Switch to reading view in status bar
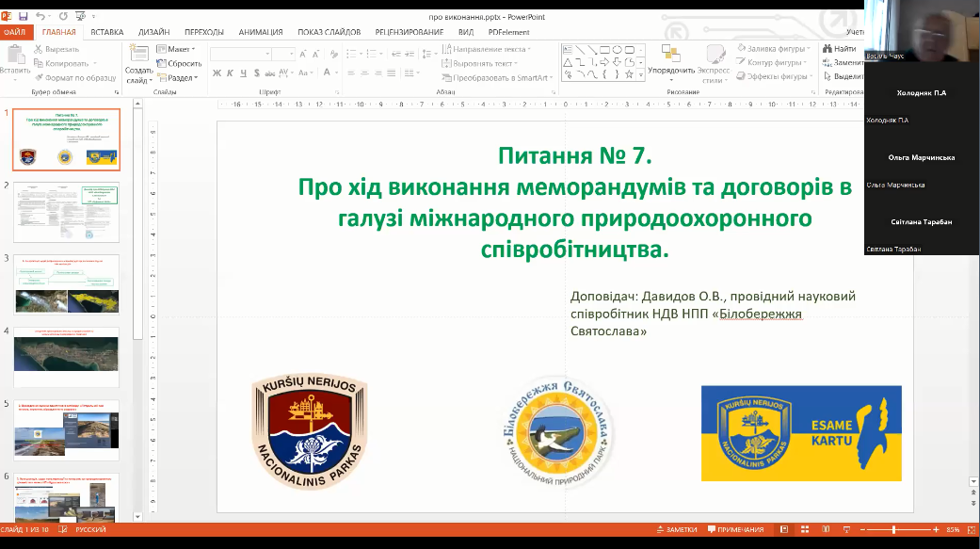Viewport: 980px width, 549px height. click(826, 529)
